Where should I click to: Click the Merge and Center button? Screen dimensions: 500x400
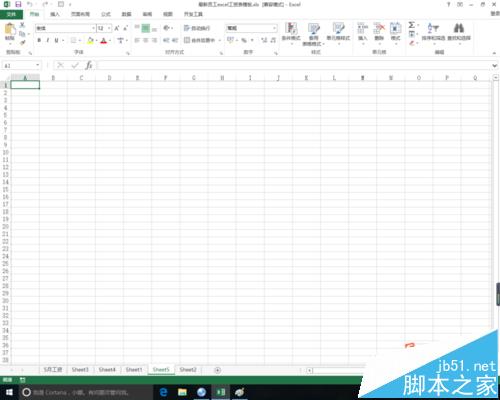(200, 40)
